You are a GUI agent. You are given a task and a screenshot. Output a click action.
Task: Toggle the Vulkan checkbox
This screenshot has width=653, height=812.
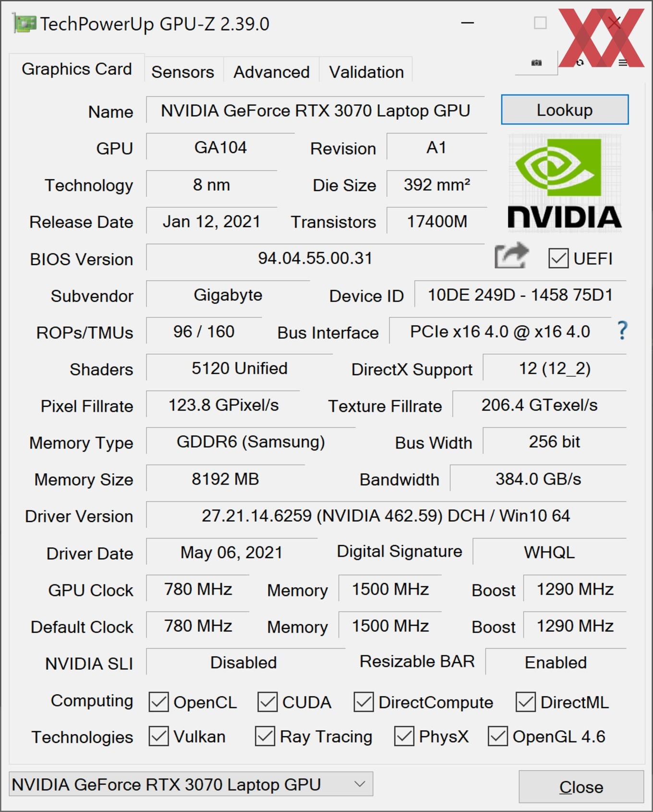pos(158,736)
